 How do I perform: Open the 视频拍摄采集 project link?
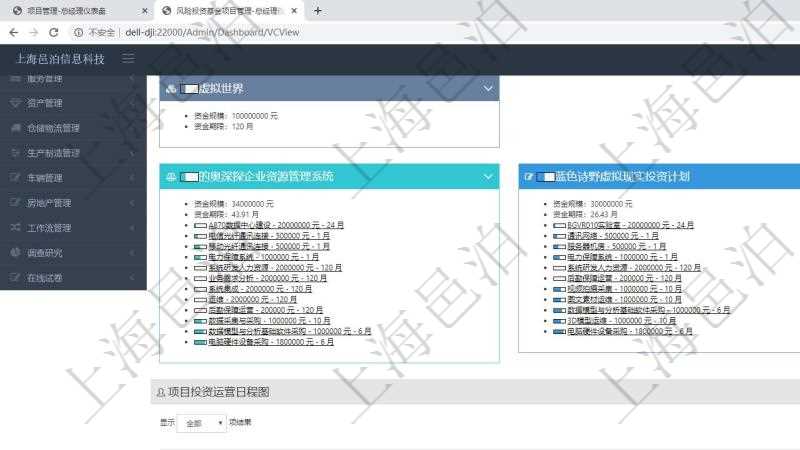pos(624,289)
